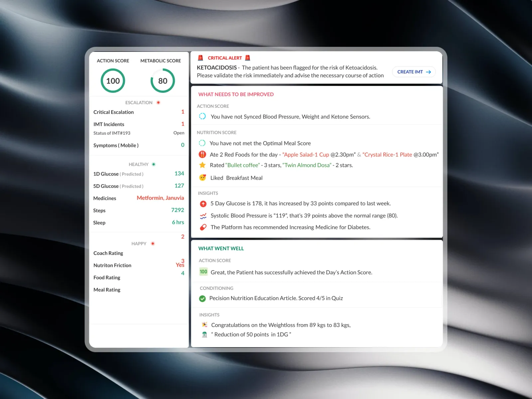532x399 pixels.
Task: Click the CREATE IMT button
Action: point(414,72)
